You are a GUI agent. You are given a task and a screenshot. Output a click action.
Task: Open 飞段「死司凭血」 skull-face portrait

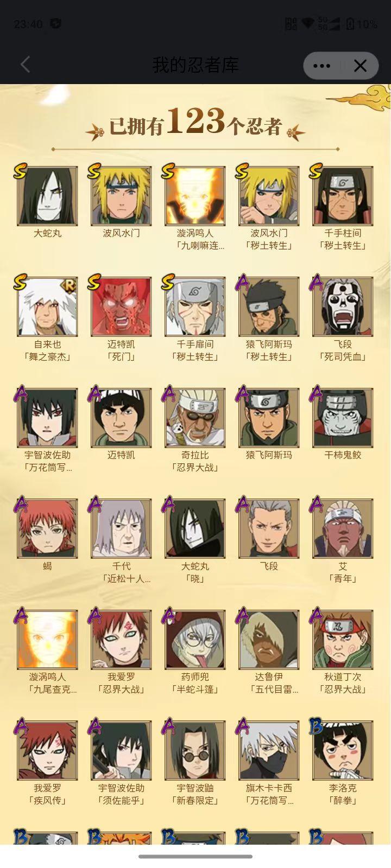(x=343, y=307)
